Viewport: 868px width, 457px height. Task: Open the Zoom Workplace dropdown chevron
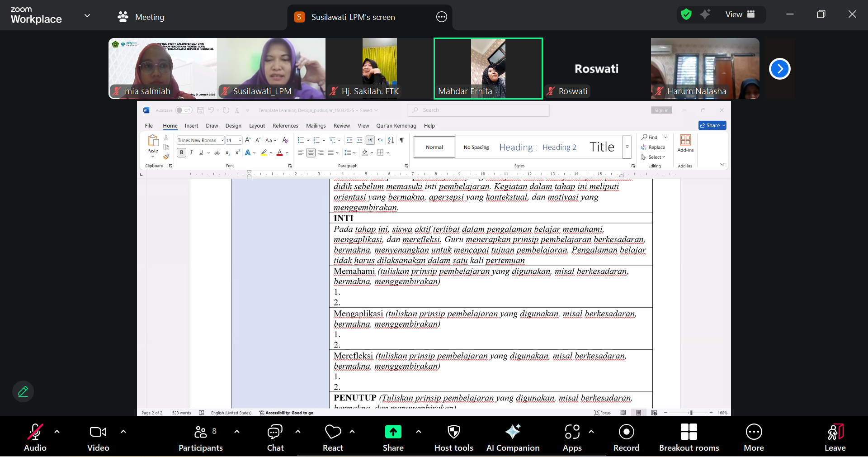[87, 16]
